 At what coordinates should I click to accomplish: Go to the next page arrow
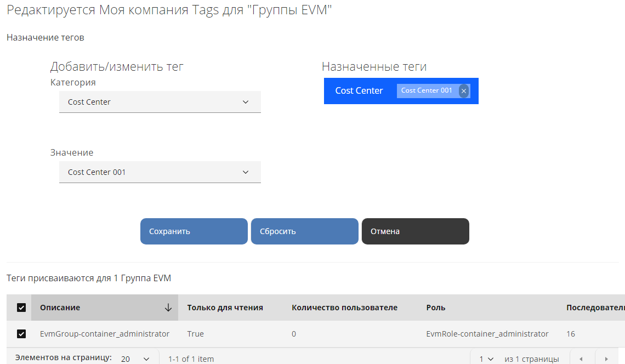(606, 359)
